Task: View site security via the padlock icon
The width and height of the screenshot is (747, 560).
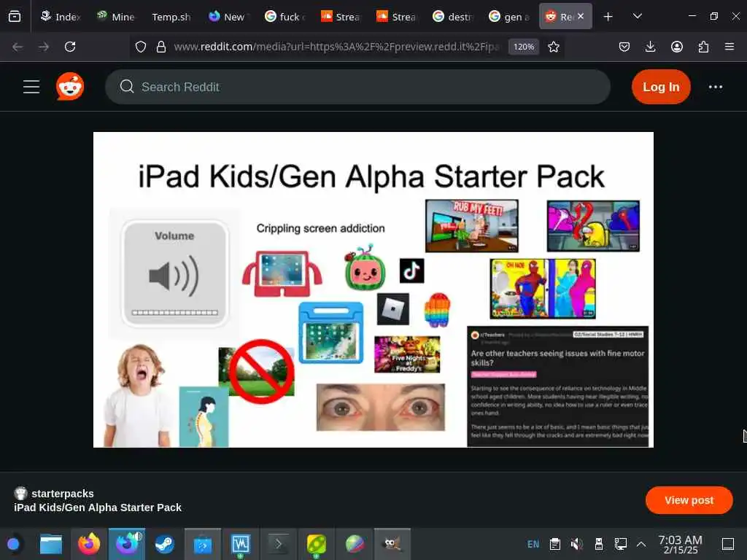Action: pos(161,47)
